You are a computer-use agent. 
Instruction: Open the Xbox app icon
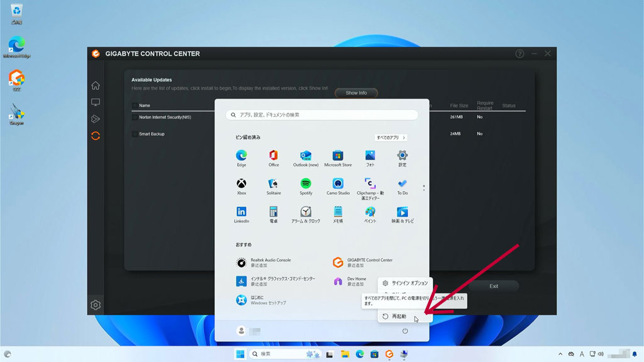click(x=241, y=184)
